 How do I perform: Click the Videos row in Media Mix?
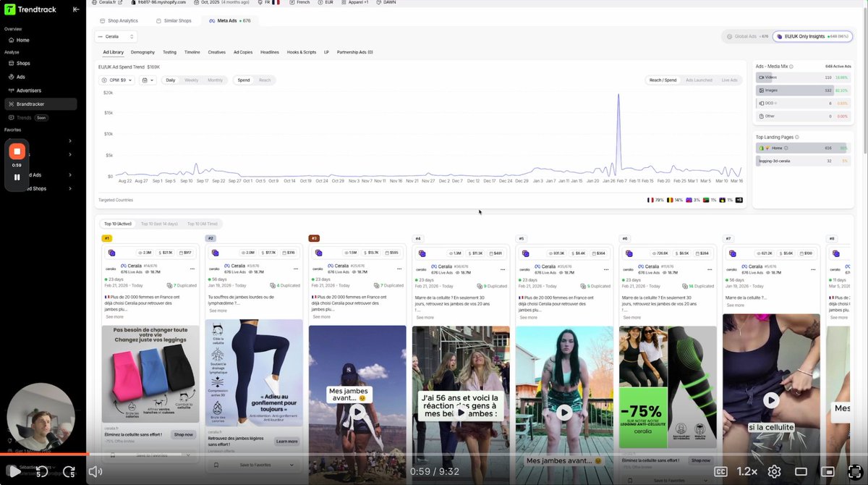[802, 77]
